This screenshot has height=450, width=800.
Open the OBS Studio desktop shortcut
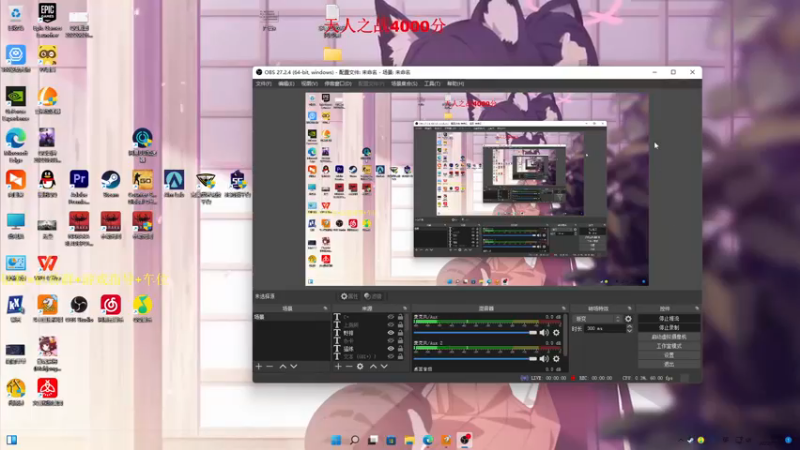pos(79,309)
